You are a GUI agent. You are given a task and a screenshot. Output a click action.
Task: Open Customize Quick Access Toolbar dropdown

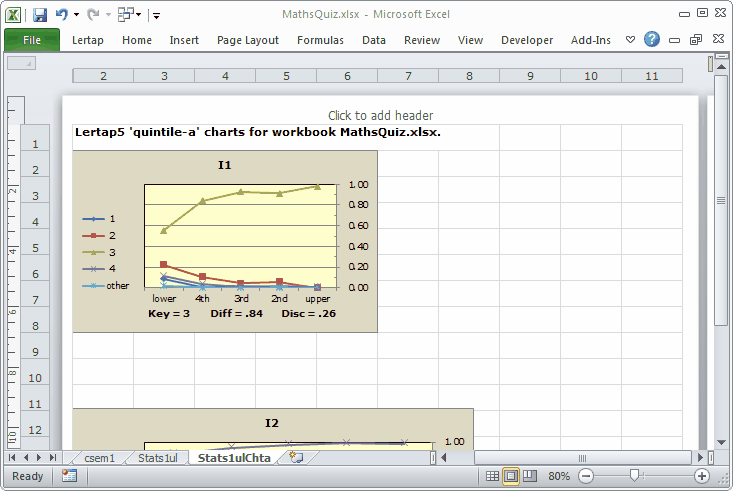(x=157, y=15)
